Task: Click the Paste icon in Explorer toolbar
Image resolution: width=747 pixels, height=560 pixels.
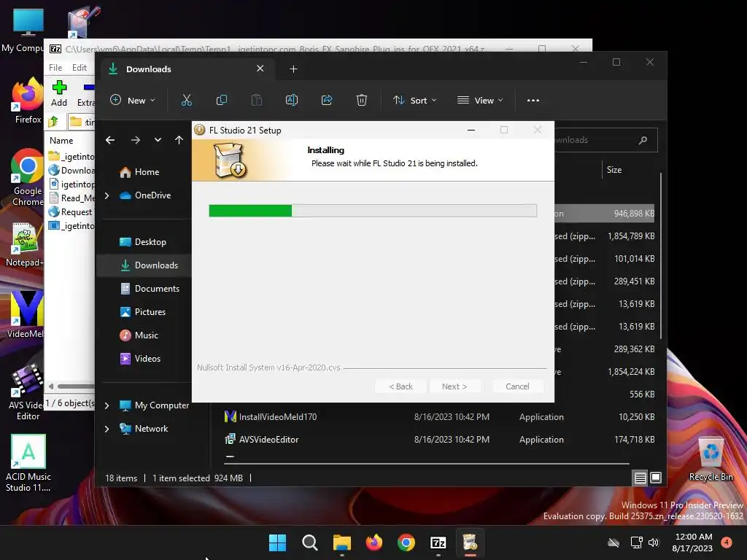Action: click(256, 100)
